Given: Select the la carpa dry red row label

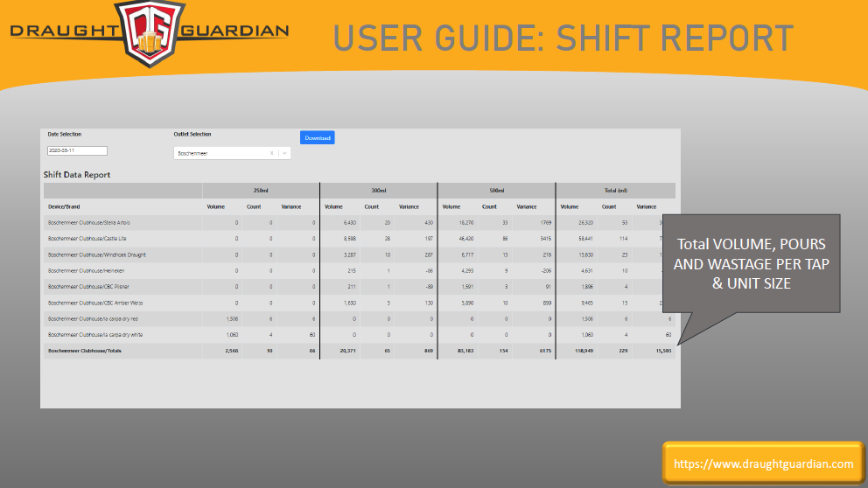Looking at the screenshot, I should (93, 319).
